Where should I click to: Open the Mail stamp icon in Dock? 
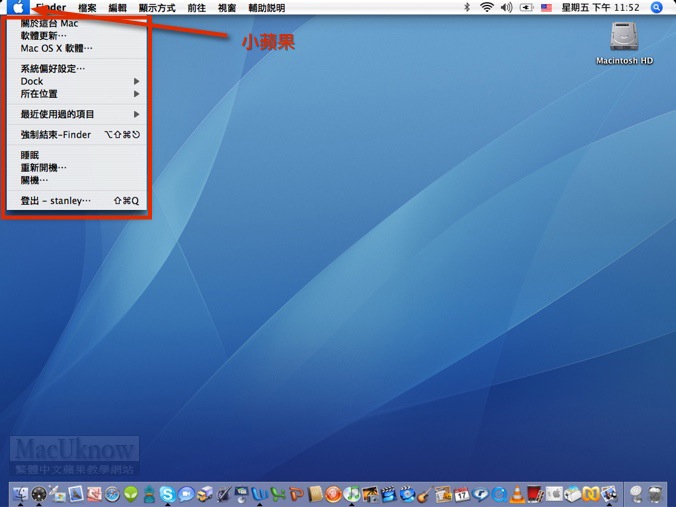tap(76, 494)
